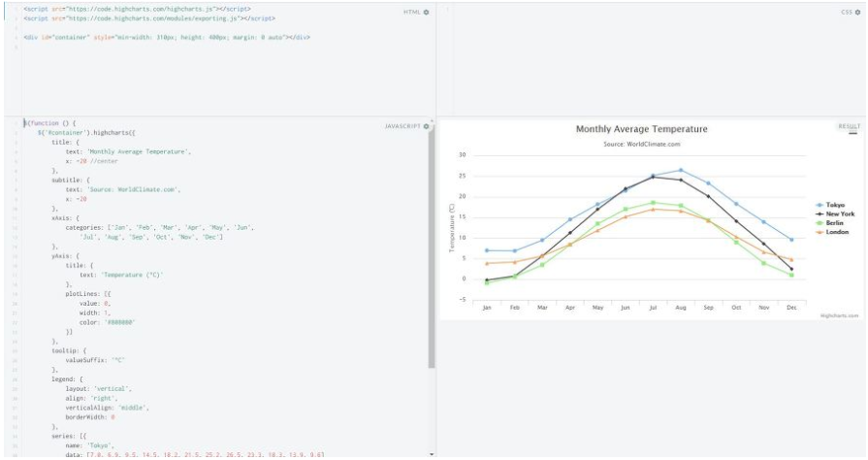Click code line "valueSuffix: '°C'"

95,360
